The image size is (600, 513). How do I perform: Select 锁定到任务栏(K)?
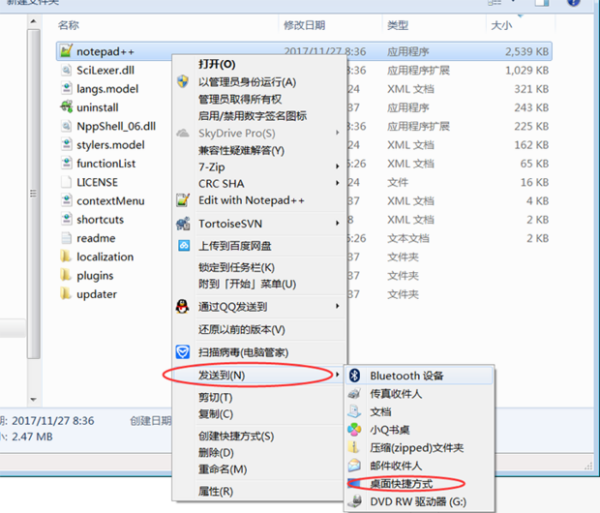(x=236, y=267)
